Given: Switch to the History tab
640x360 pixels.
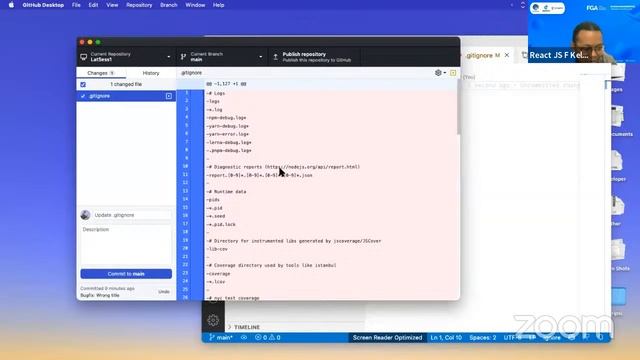Looking at the screenshot, I should 151,73.
